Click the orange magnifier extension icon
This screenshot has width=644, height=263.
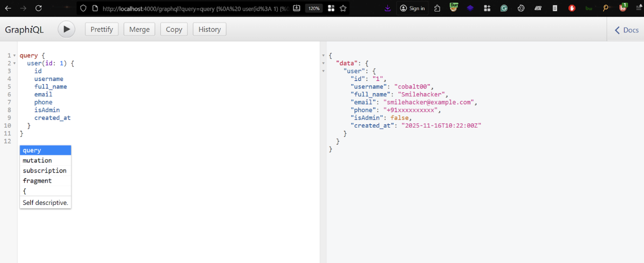[605, 8]
